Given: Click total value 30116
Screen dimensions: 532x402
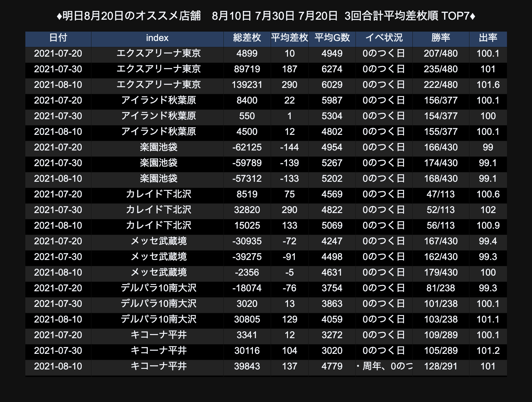Looking at the screenshot, I should (x=247, y=351).
